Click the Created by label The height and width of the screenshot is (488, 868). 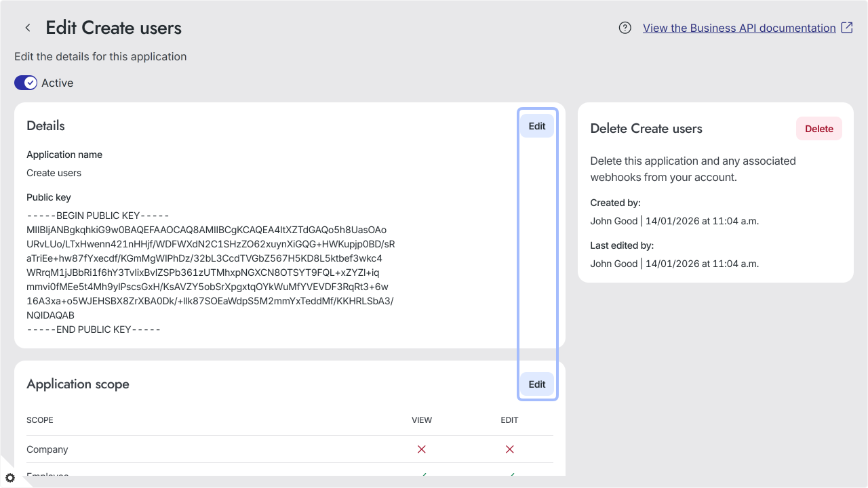pyautogui.click(x=616, y=203)
